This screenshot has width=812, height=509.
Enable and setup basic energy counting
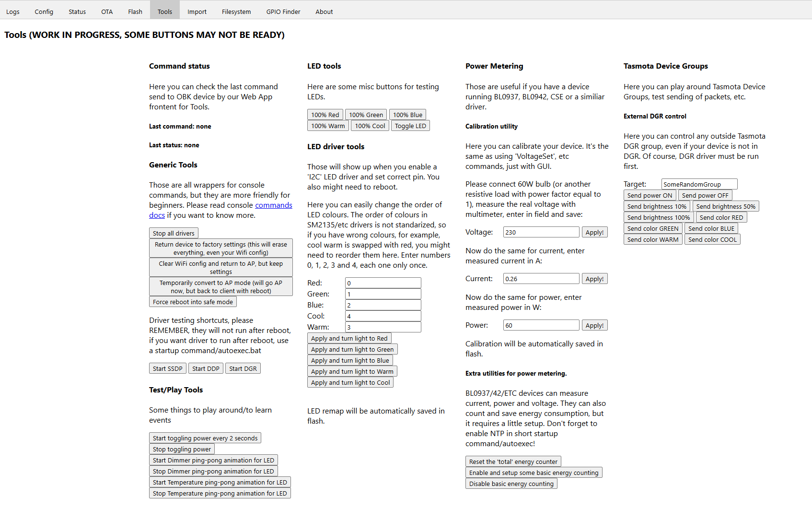pos(534,473)
